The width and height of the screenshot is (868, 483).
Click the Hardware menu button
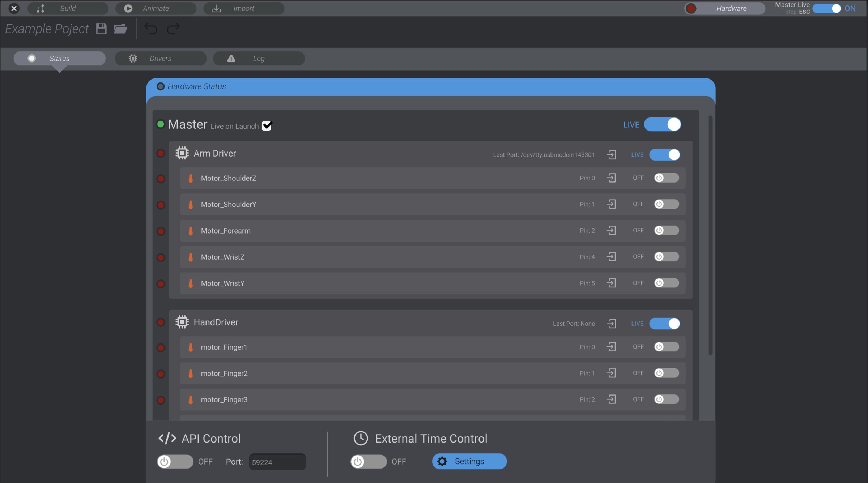724,8
